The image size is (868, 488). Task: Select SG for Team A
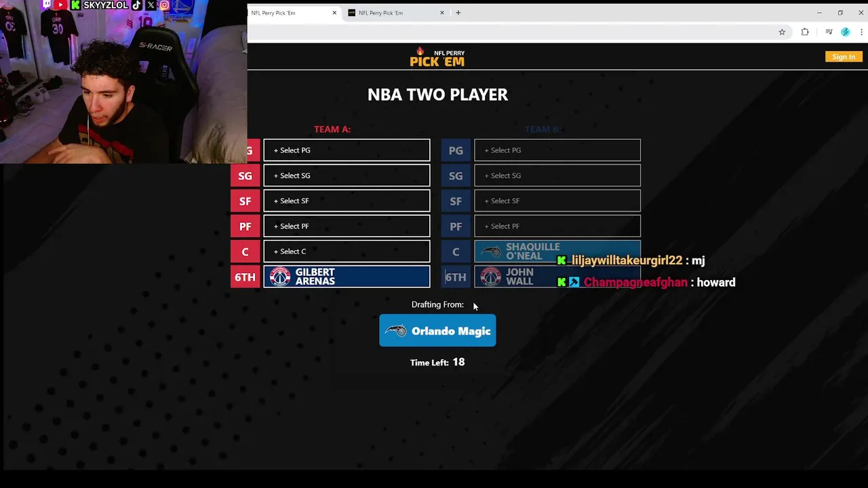[347, 176]
